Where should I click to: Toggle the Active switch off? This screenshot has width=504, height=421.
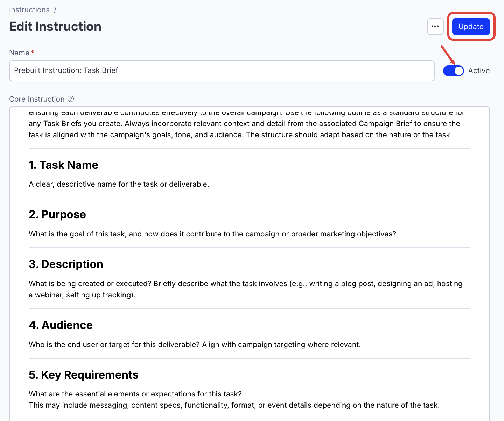tap(453, 71)
